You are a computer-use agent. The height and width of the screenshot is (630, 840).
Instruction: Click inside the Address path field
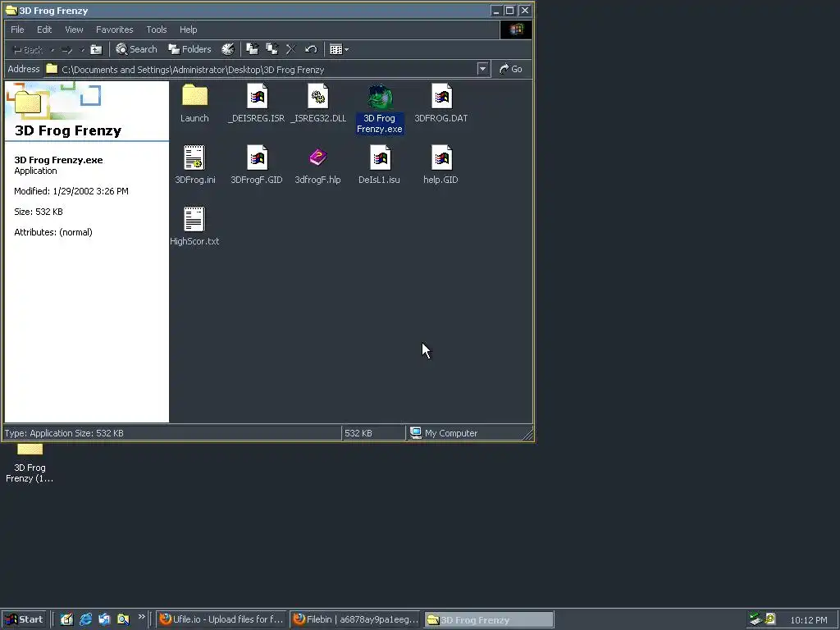tap(260, 69)
